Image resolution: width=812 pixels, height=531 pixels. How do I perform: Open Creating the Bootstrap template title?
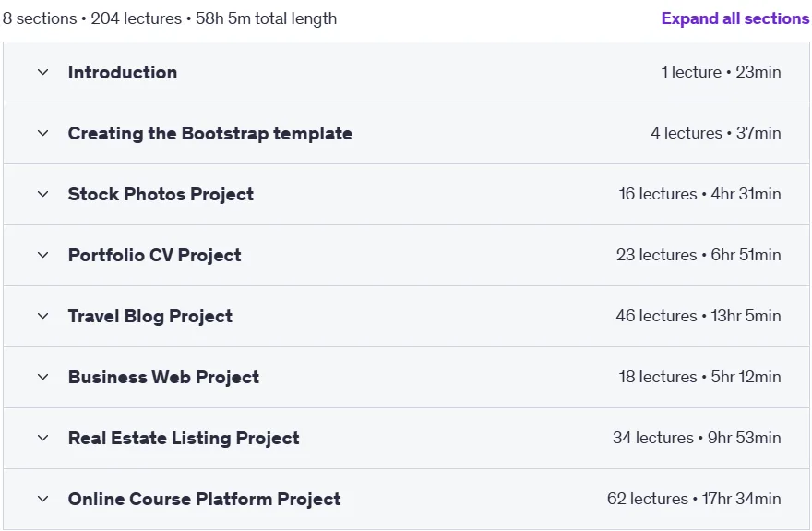[x=210, y=134]
